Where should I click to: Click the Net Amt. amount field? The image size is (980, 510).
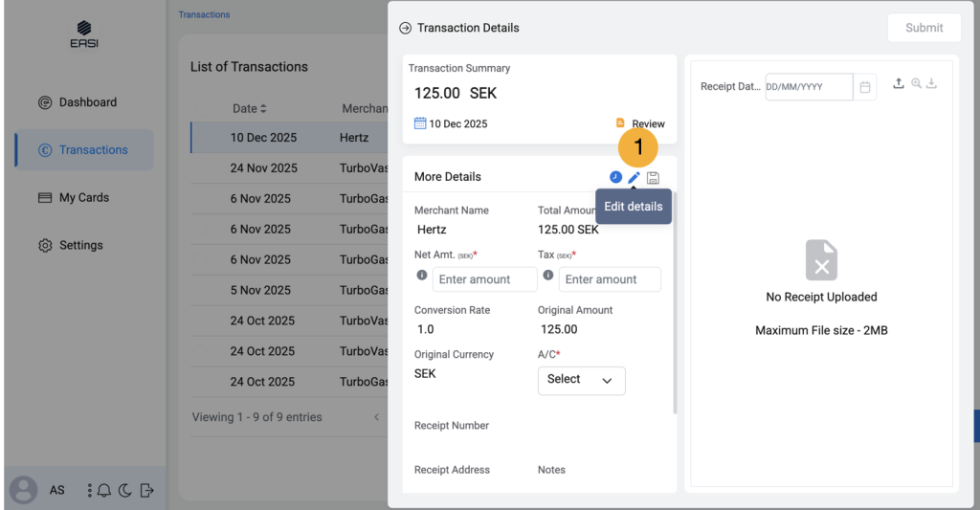tap(485, 279)
